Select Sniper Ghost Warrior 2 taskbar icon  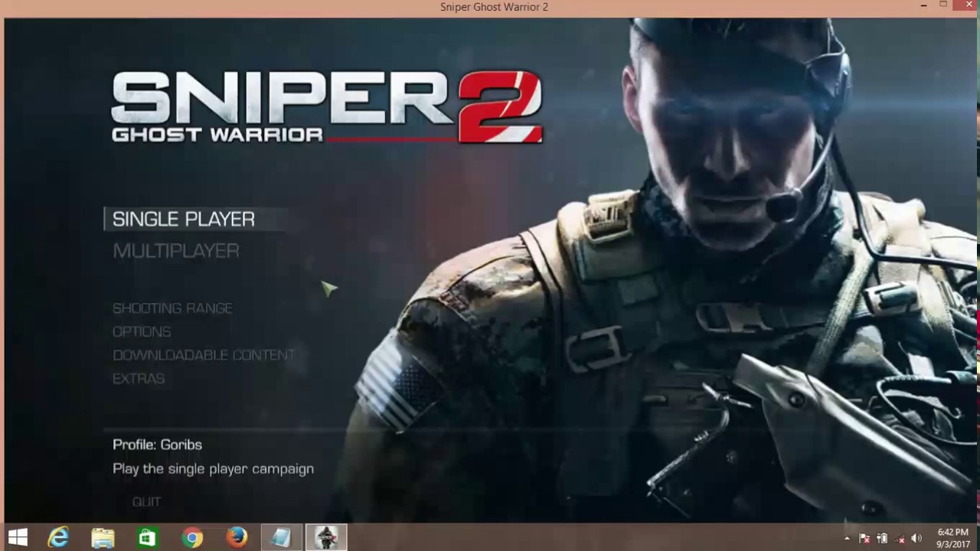pyautogui.click(x=326, y=538)
